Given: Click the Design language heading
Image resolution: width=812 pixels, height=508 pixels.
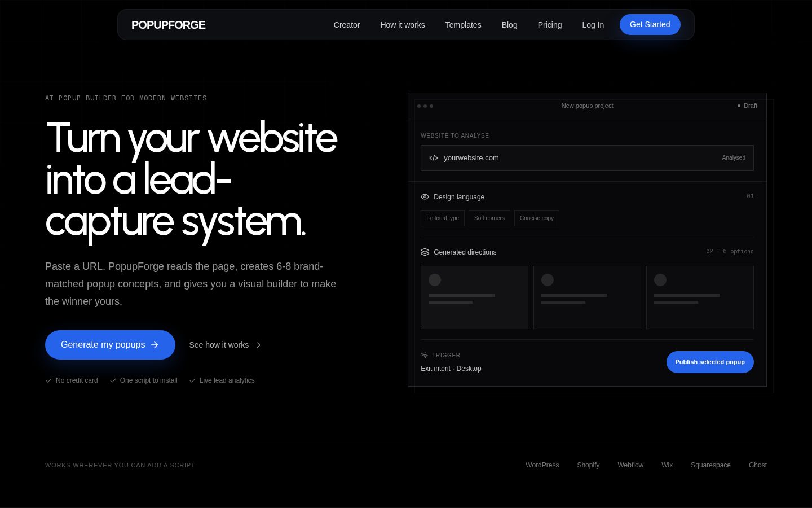Looking at the screenshot, I should click(x=459, y=197).
